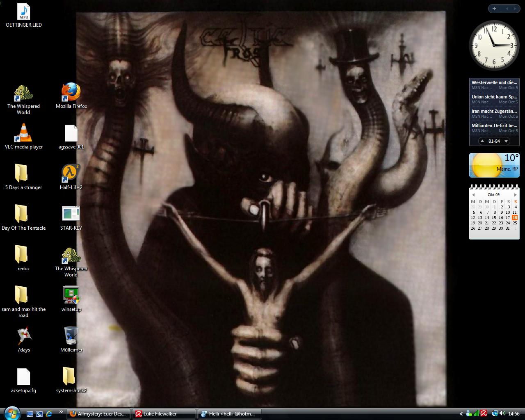Open the lower The Whispered World shortcut above winsetup
The image size is (525, 420).
click(x=71, y=255)
